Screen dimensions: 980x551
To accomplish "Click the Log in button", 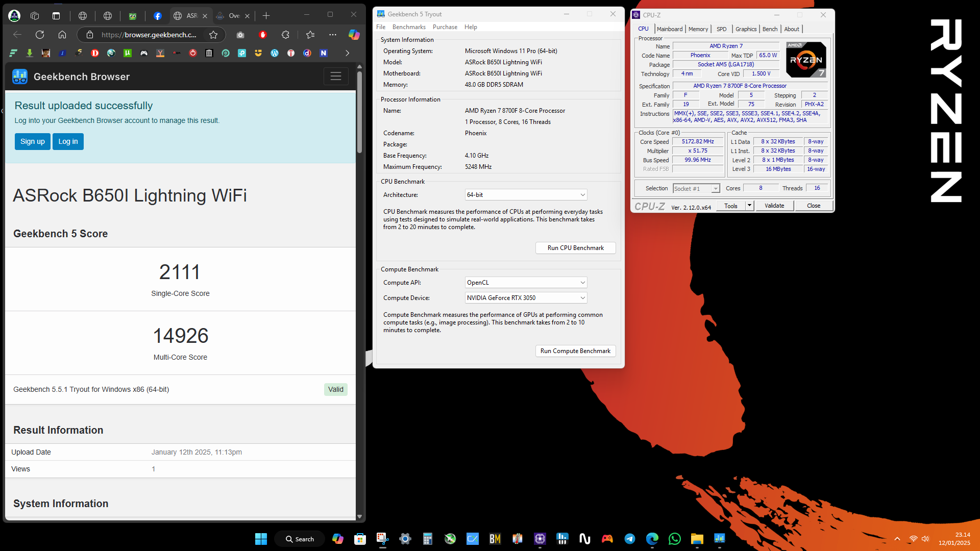I will pyautogui.click(x=68, y=141).
